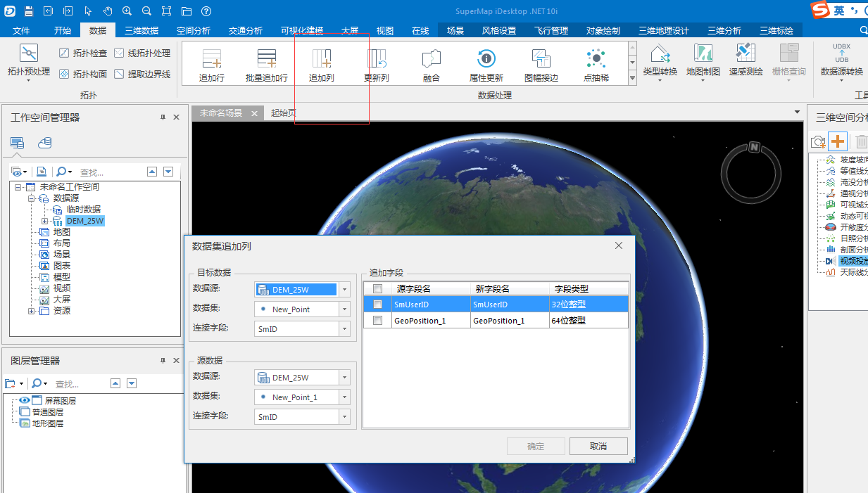
Task: Click 拓扑检查 topology check
Action: coord(83,53)
